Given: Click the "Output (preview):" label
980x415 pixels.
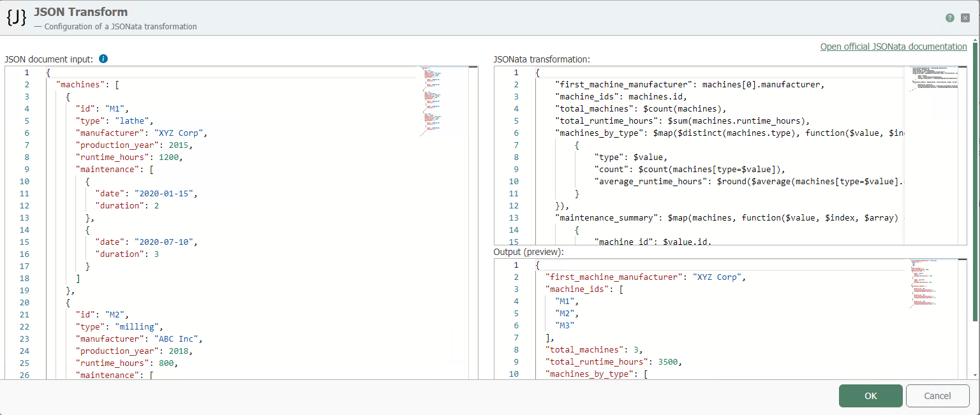Looking at the screenshot, I should point(528,252).
